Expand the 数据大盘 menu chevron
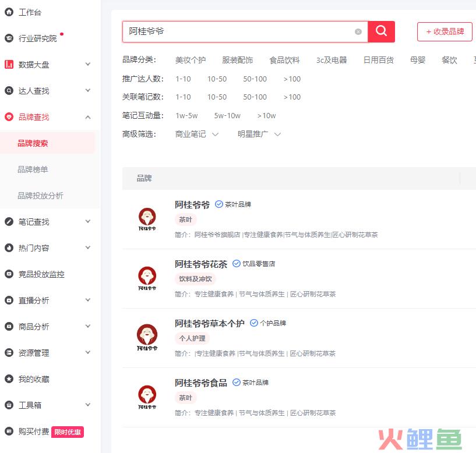The width and height of the screenshot is (476, 453). [88, 64]
